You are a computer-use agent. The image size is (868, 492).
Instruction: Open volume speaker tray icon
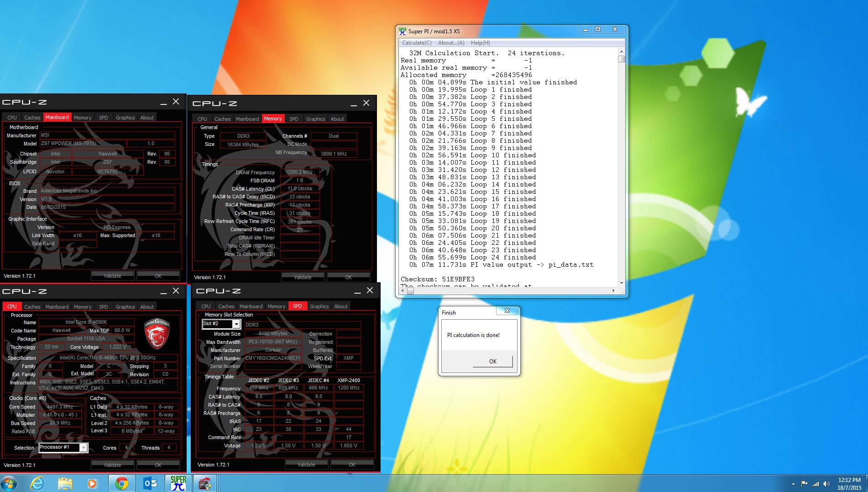(x=826, y=484)
